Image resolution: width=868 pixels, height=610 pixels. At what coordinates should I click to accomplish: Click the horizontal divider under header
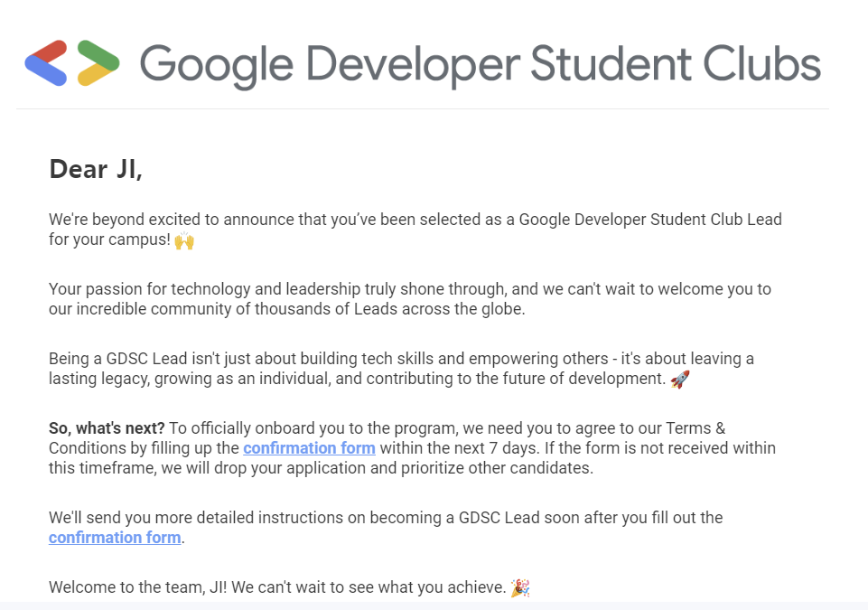point(423,109)
